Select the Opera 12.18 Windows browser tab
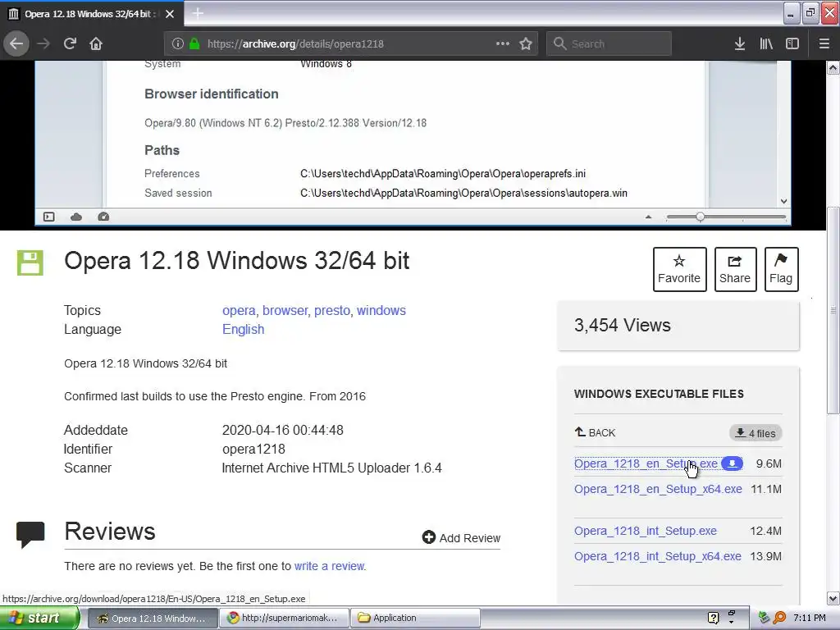 coord(92,14)
